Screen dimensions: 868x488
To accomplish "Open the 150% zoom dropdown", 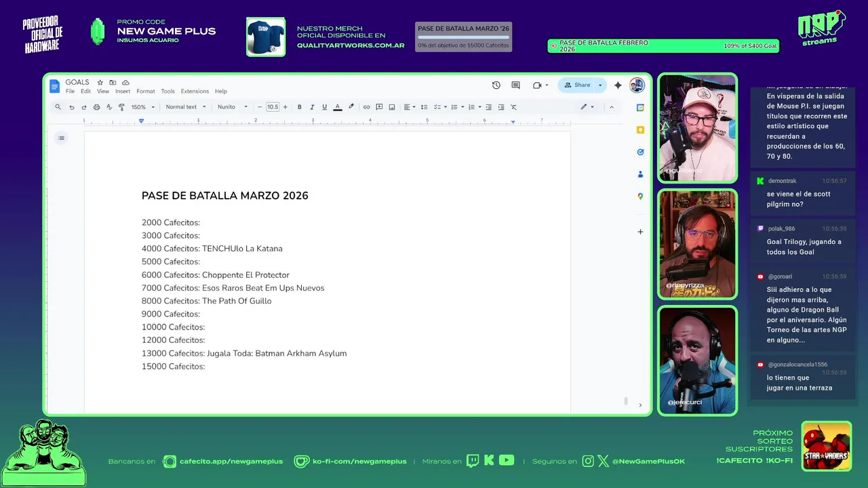I will pos(143,107).
